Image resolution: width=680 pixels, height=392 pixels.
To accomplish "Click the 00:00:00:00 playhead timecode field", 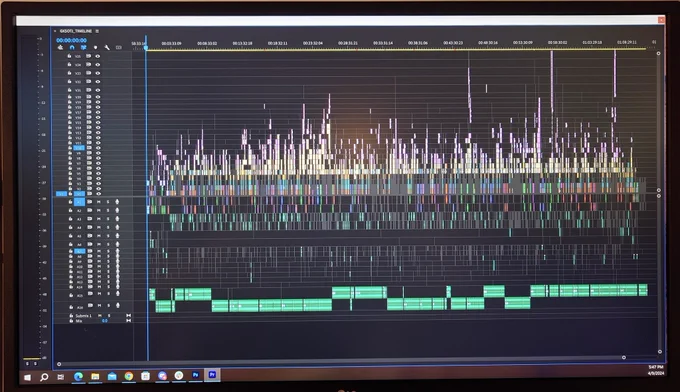I will pyautogui.click(x=72, y=40).
